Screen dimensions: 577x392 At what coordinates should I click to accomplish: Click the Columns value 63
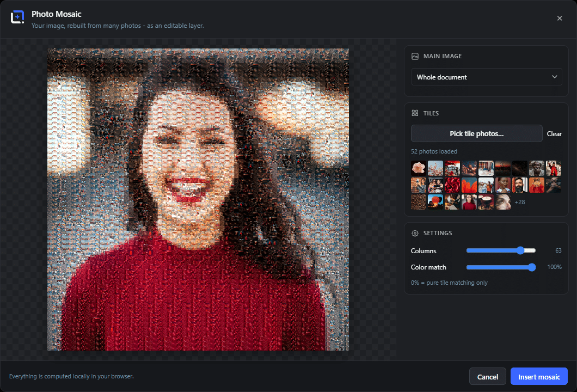coord(558,250)
